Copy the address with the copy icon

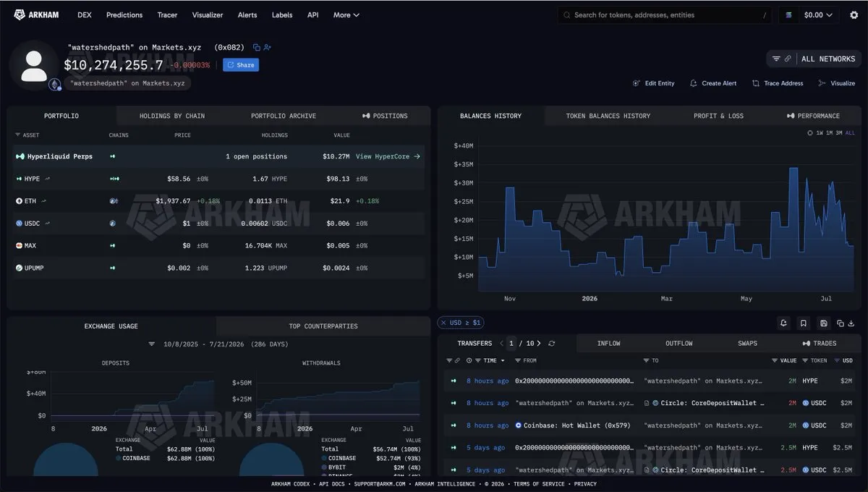point(256,47)
